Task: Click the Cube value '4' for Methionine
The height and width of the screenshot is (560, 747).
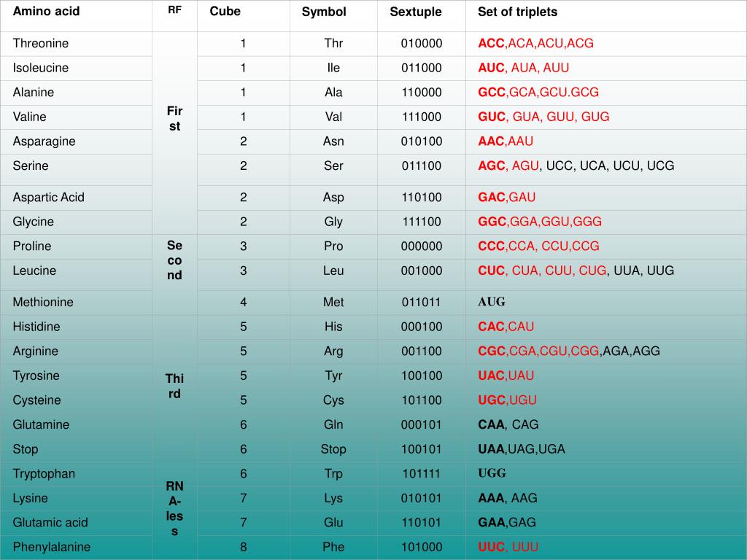Action: [x=243, y=302]
